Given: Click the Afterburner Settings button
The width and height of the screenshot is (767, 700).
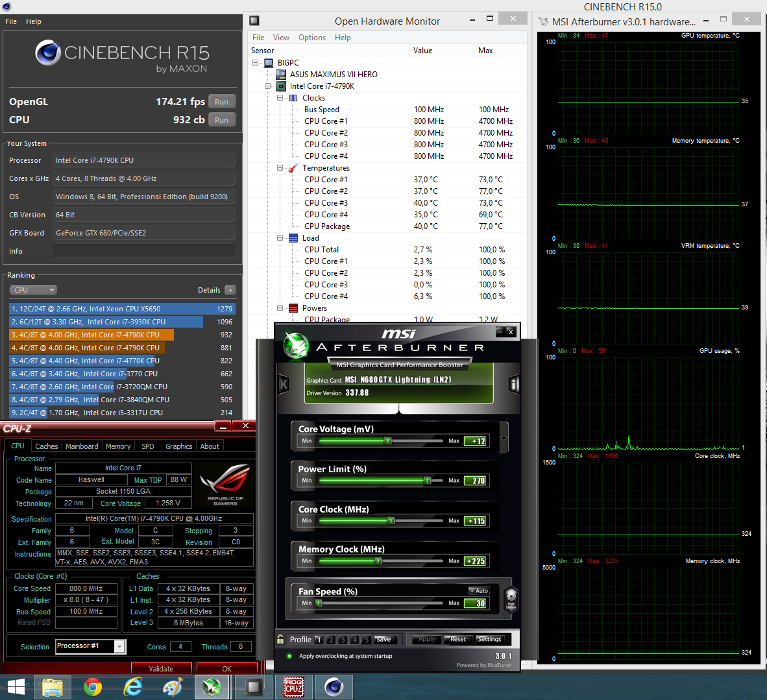Looking at the screenshot, I should [489, 640].
